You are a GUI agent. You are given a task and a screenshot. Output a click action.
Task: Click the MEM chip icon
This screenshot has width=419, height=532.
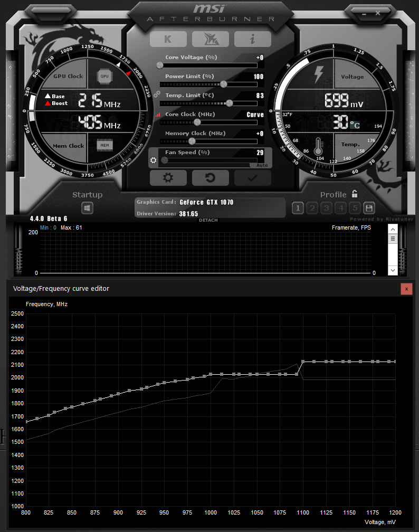(x=104, y=145)
